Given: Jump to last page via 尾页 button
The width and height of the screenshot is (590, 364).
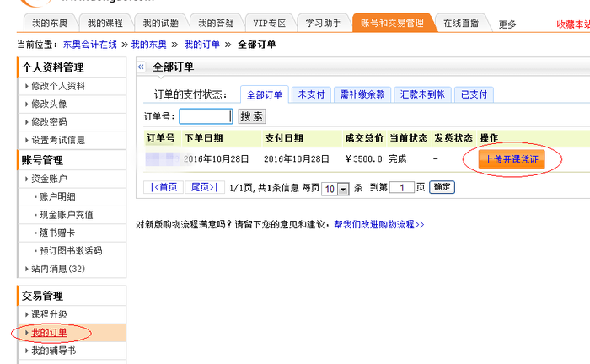Looking at the screenshot, I should 204,187.
